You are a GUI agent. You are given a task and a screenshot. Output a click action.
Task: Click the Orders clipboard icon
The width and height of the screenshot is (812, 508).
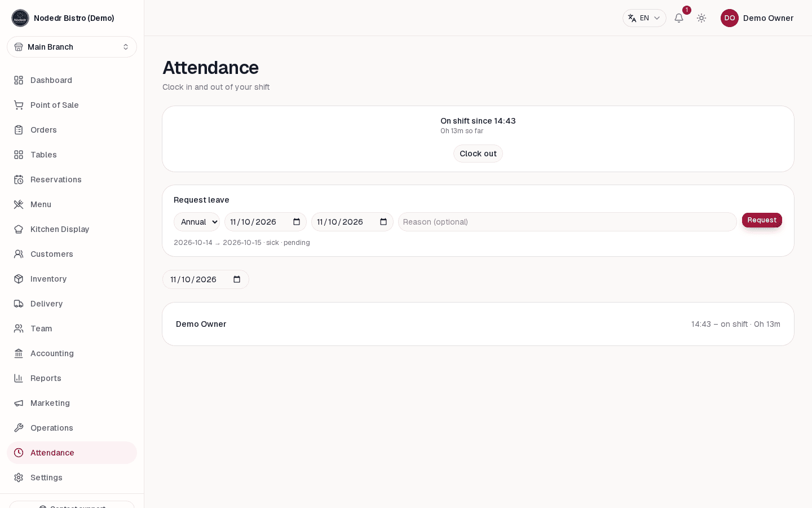pyautogui.click(x=19, y=130)
